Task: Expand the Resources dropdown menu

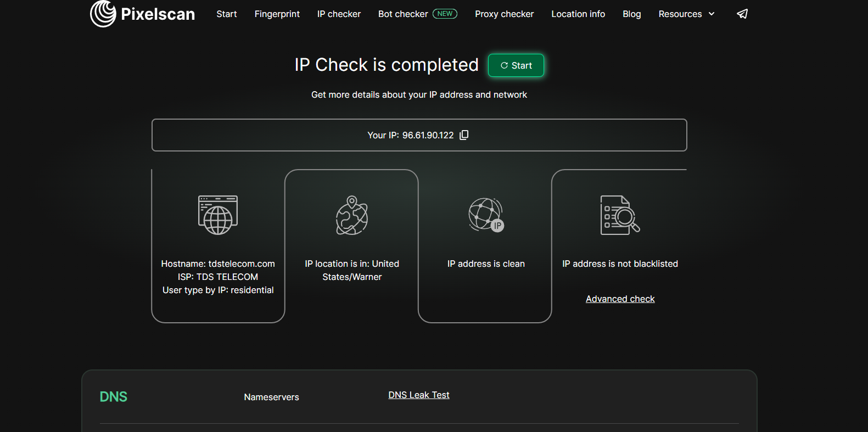Action: point(680,14)
